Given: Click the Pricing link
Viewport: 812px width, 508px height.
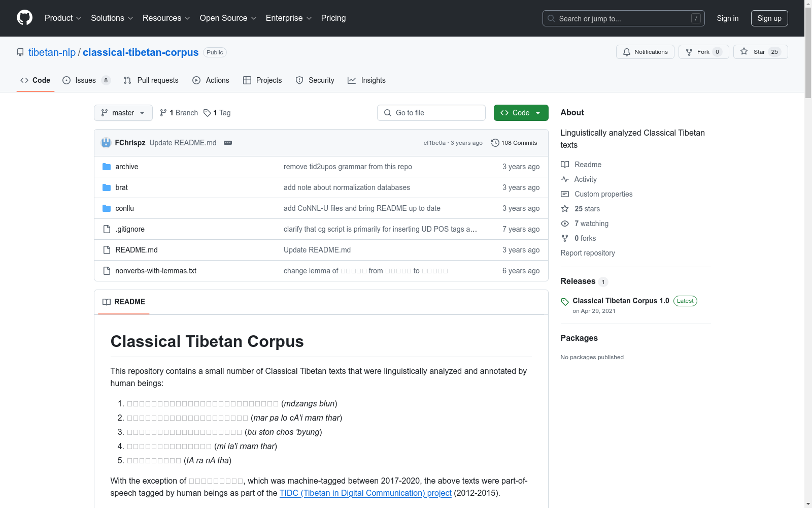Looking at the screenshot, I should pos(333,18).
